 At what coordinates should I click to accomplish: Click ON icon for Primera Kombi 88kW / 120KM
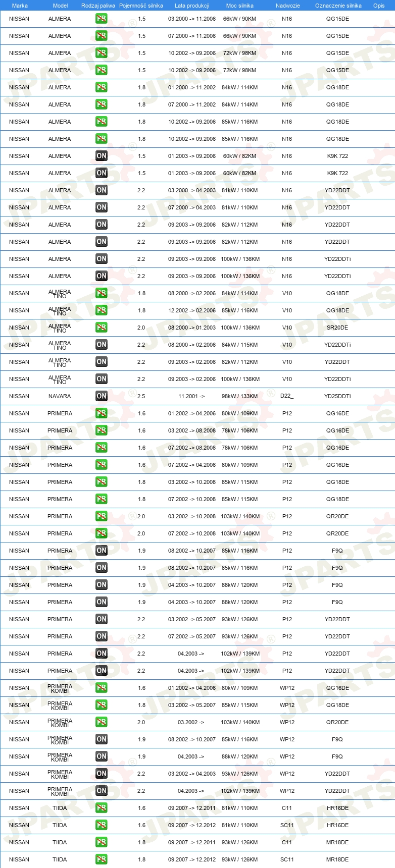pos(102,756)
